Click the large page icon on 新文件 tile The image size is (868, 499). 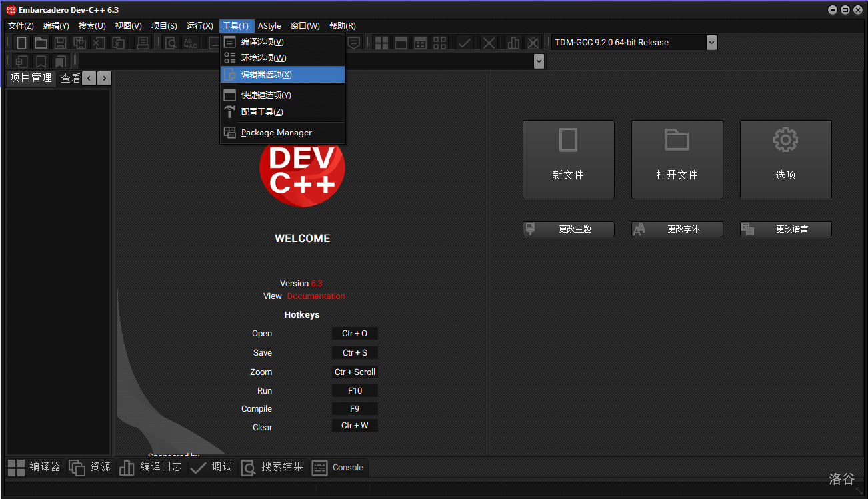click(x=568, y=140)
